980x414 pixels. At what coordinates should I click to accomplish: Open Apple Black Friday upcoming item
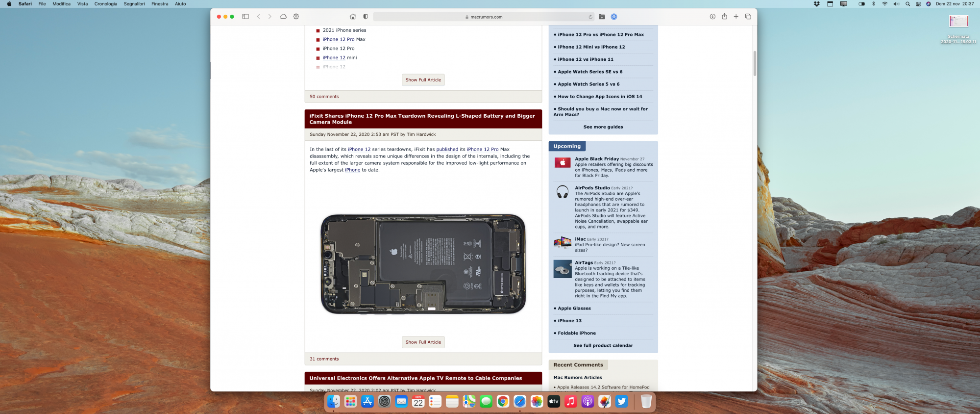pyautogui.click(x=597, y=159)
